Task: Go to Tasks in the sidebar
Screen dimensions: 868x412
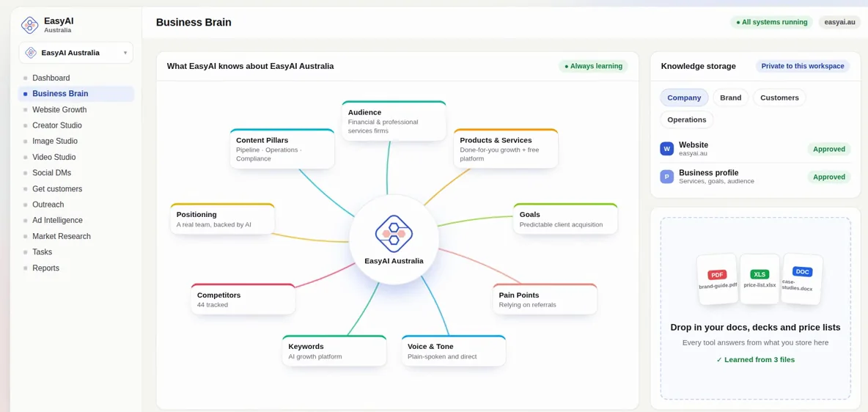Action: [76, 252]
